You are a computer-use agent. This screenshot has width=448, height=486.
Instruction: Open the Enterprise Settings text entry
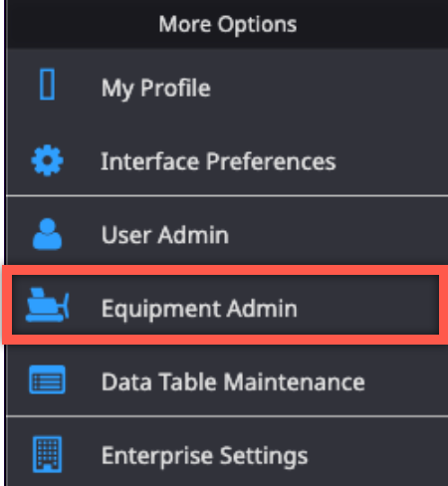tap(205, 456)
